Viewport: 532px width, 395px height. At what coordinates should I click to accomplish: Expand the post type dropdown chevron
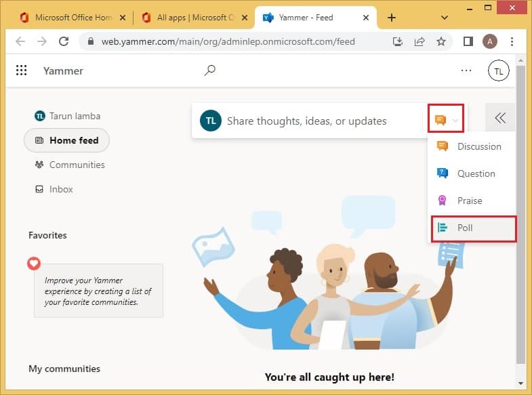tap(455, 121)
